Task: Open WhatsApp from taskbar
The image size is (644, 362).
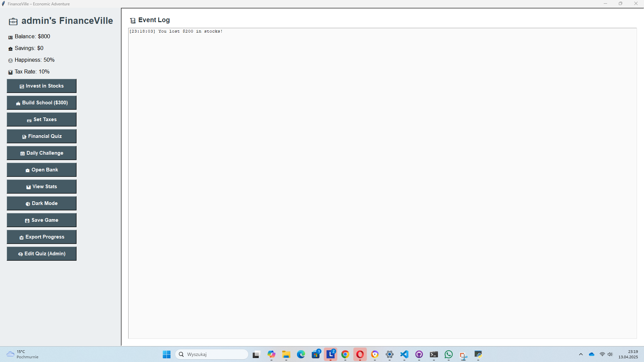Action: 448,354
